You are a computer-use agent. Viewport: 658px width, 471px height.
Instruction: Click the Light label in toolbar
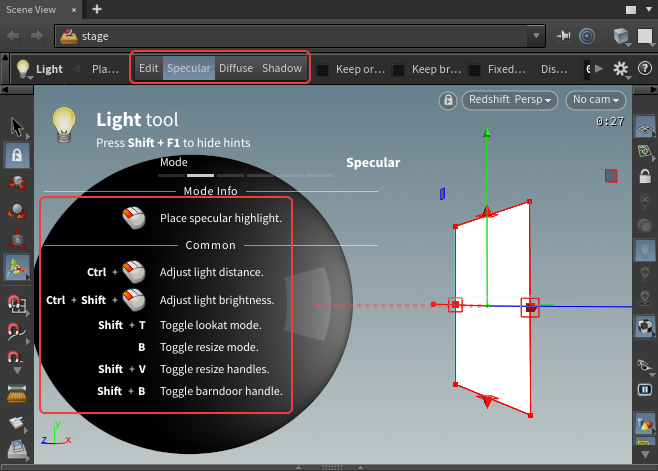[49, 69]
